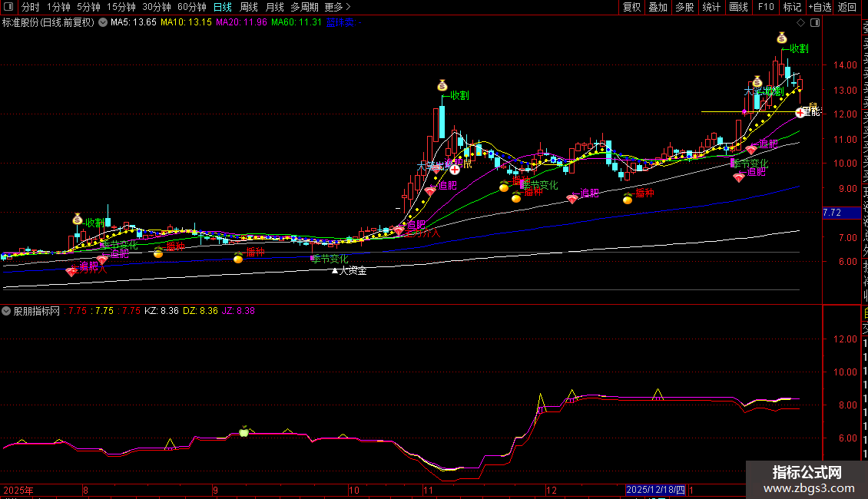Viewport: 868px width, 499px height.
Task: Click the plus-circle marker at the yellow line's right end
Action: pyautogui.click(x=800, y=113)
